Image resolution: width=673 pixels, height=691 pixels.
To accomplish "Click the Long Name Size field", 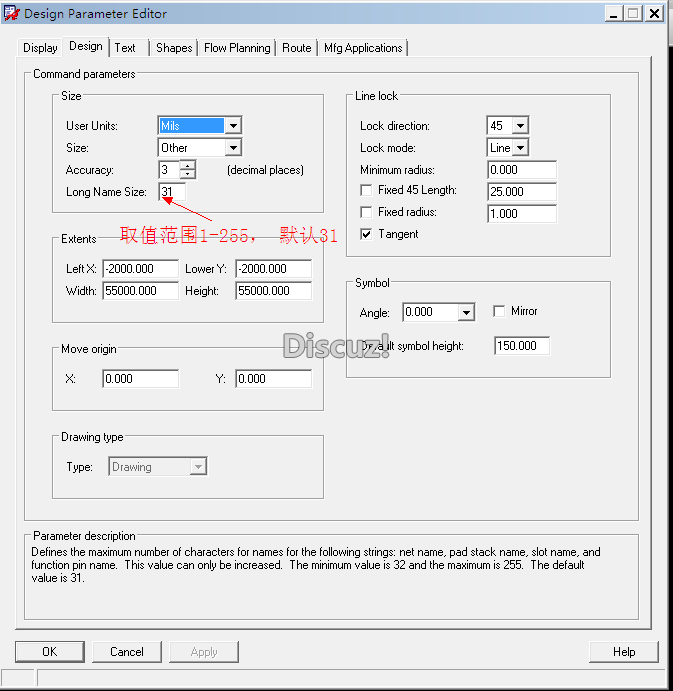I will 172,192.
